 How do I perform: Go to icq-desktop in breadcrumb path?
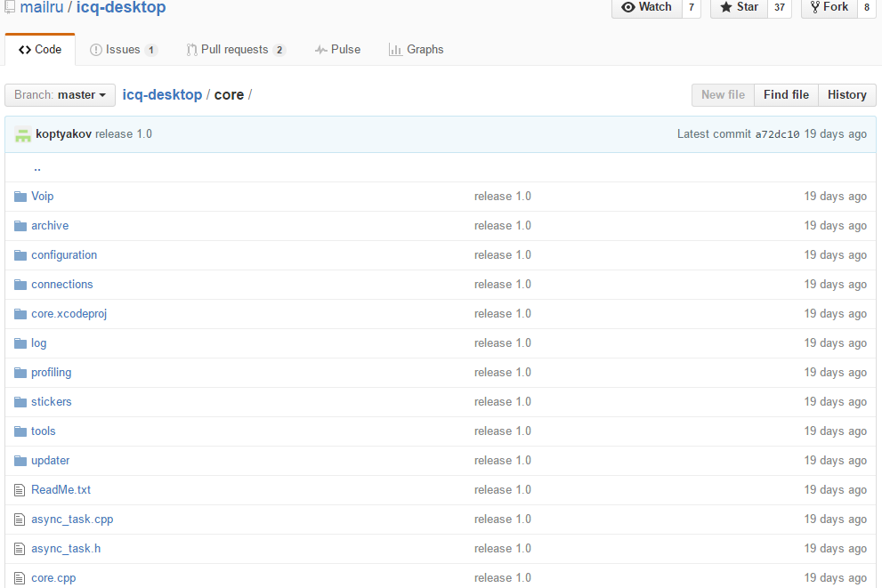click(162, 95)
